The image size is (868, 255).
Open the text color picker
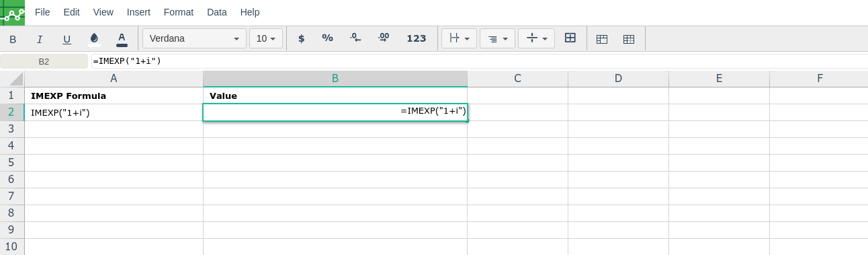[x=122, y=39]
